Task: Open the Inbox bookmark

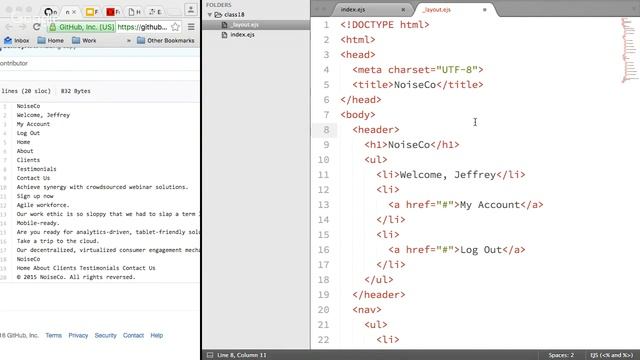Action: pos(17,40)
